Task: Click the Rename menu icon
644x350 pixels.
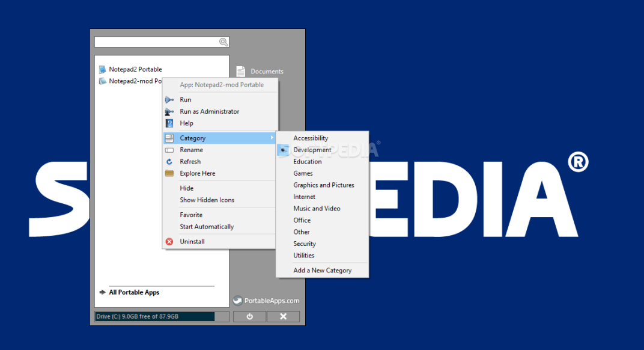Action: [x=169, y=150]
